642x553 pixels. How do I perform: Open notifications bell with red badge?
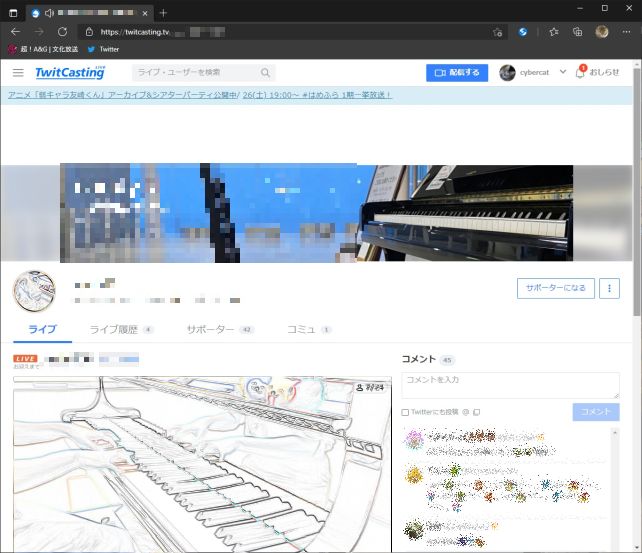pyautogui.click(x=580, y=72)
